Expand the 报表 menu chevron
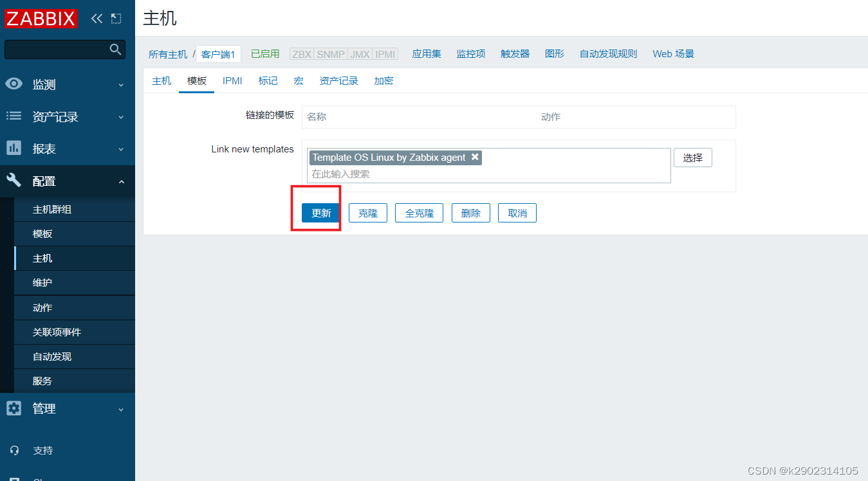868x481 pixels. pyautogui.click(x=121, y=149)
